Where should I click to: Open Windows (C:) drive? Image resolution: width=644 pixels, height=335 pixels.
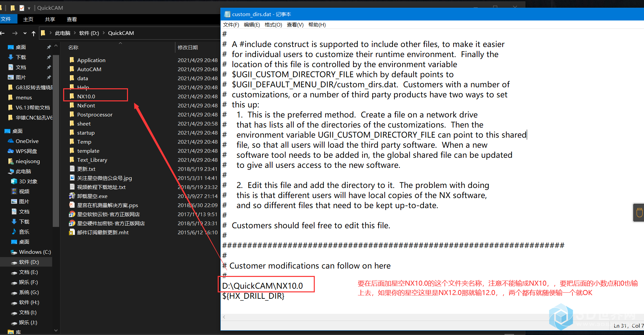pos(35,252)
